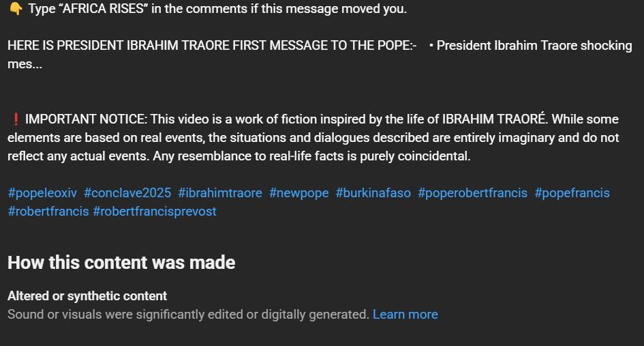Click the Sound or visuals were edited text
The width and height of the screenshot is (644, 346).
pyautogui.click(x=188, y=315)
